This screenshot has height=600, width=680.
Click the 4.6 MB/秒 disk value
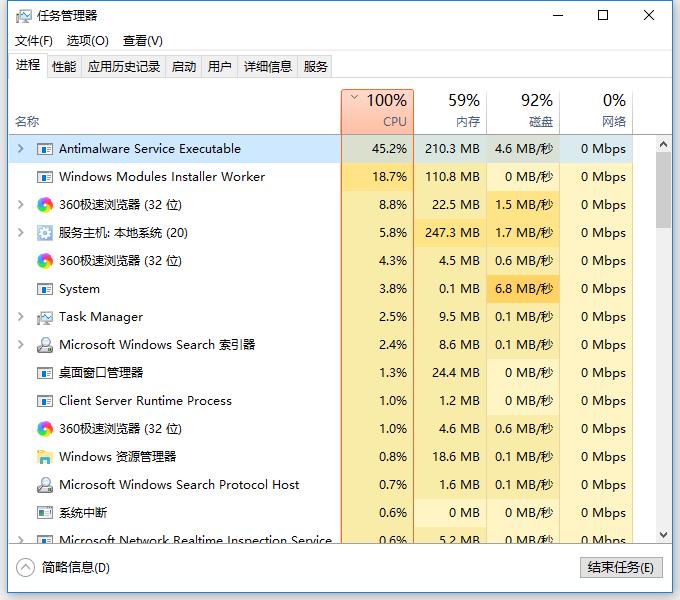coord(524,149)
